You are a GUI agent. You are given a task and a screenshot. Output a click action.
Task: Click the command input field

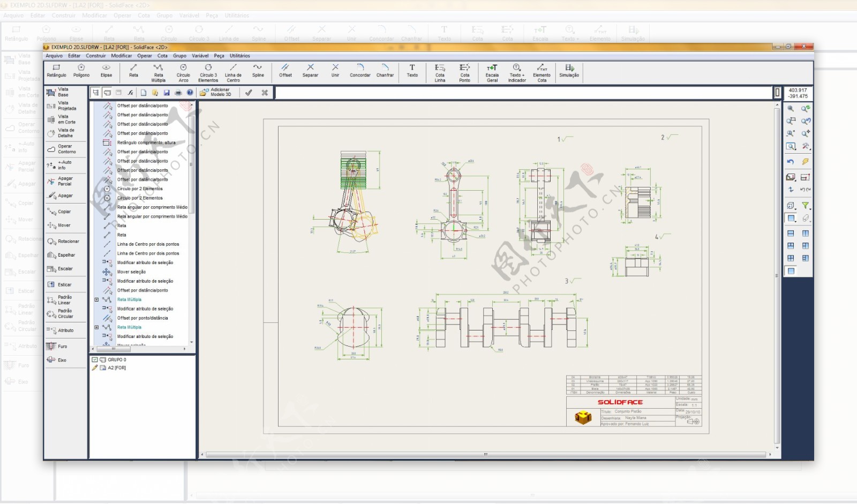click(x=525, y=93)
